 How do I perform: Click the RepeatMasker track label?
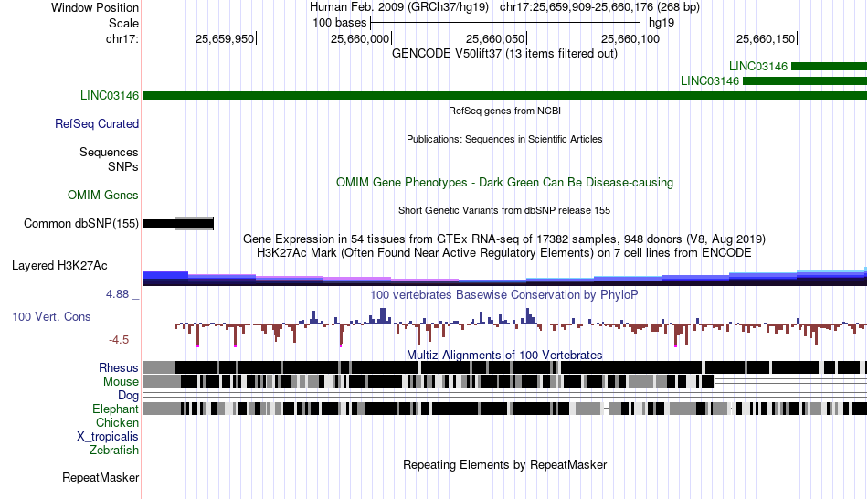101,477
